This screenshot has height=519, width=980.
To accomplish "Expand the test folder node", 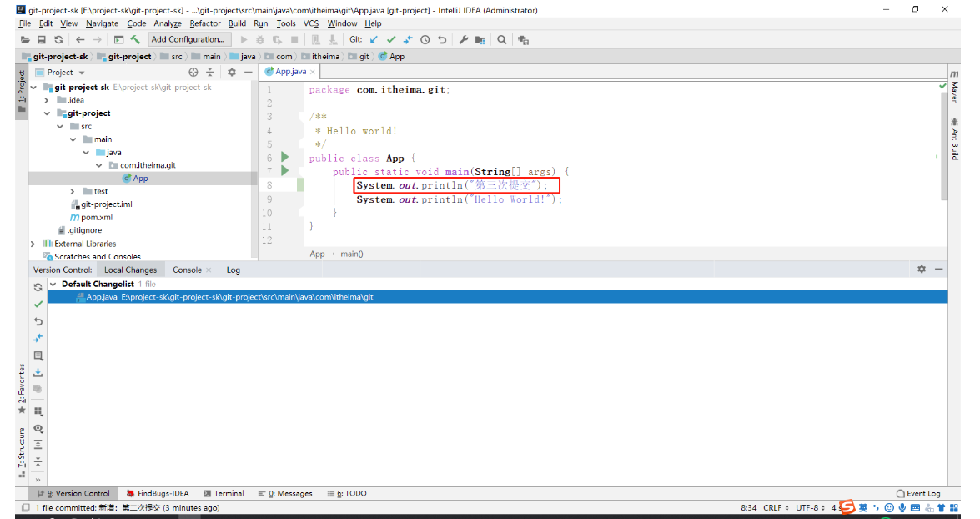I will [73, 191].
